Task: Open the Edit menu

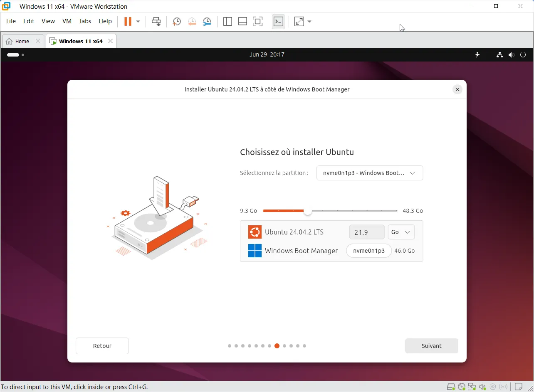Action: [x=29, y=21]
